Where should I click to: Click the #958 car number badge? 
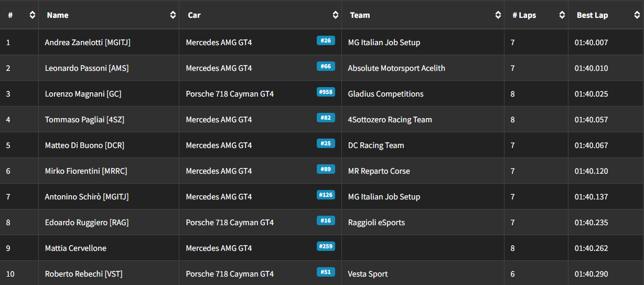[x=326, y=92]
